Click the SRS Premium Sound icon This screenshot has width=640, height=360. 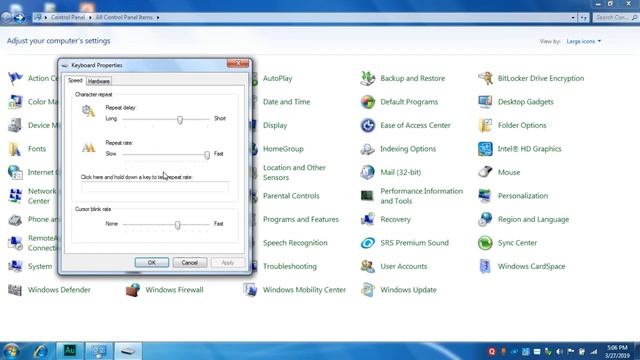tap(368, 243)
